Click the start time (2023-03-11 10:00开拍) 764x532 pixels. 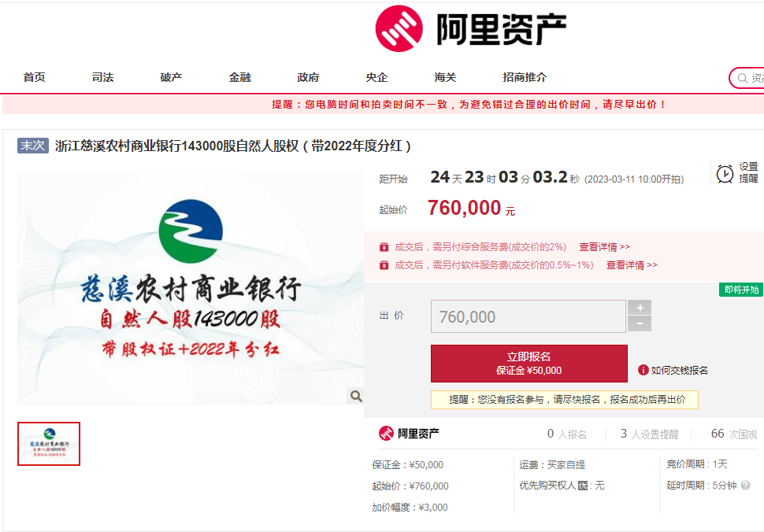634,179
